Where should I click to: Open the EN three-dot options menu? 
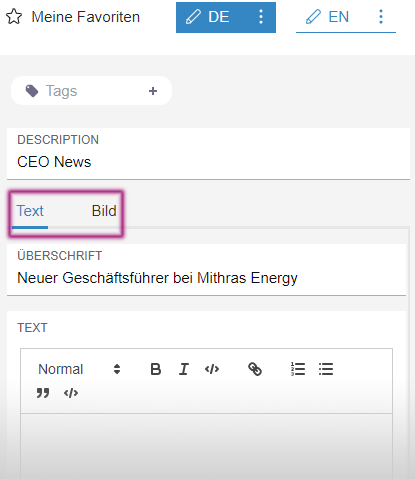tap(381, 17)
